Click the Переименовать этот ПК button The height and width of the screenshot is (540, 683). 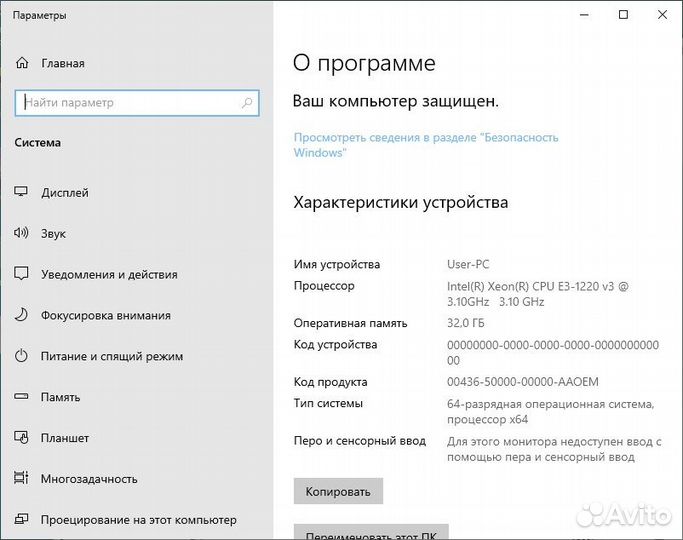371,531
